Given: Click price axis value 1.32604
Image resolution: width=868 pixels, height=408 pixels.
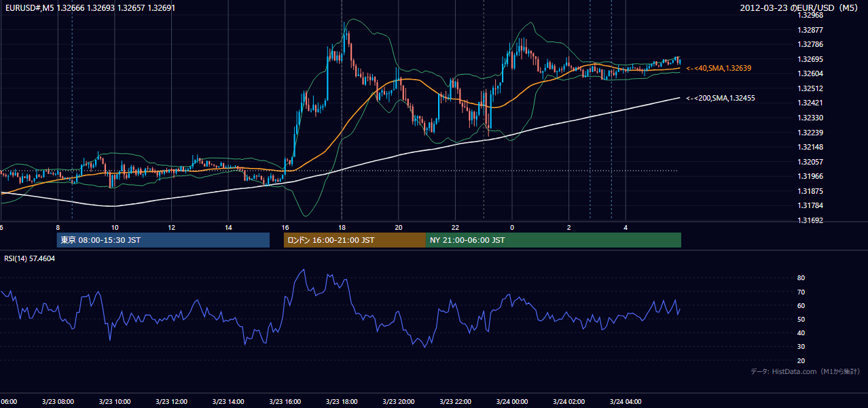Looking at the screenshot, I should 811,73.
